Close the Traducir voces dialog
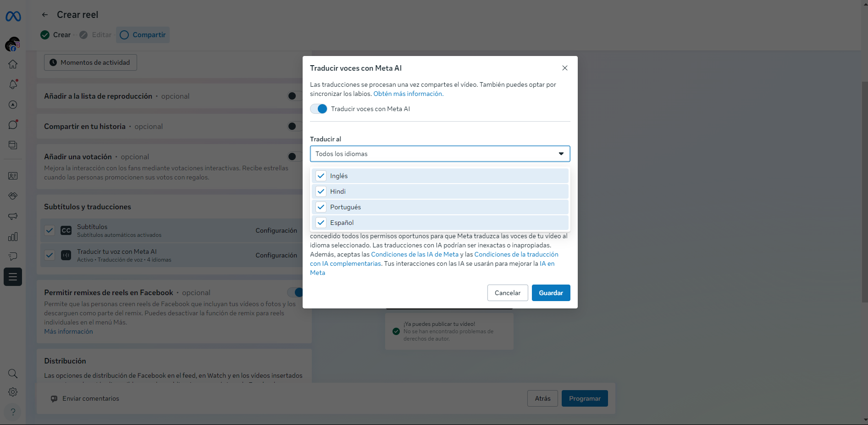868x425 pixels. pos(565,68)
